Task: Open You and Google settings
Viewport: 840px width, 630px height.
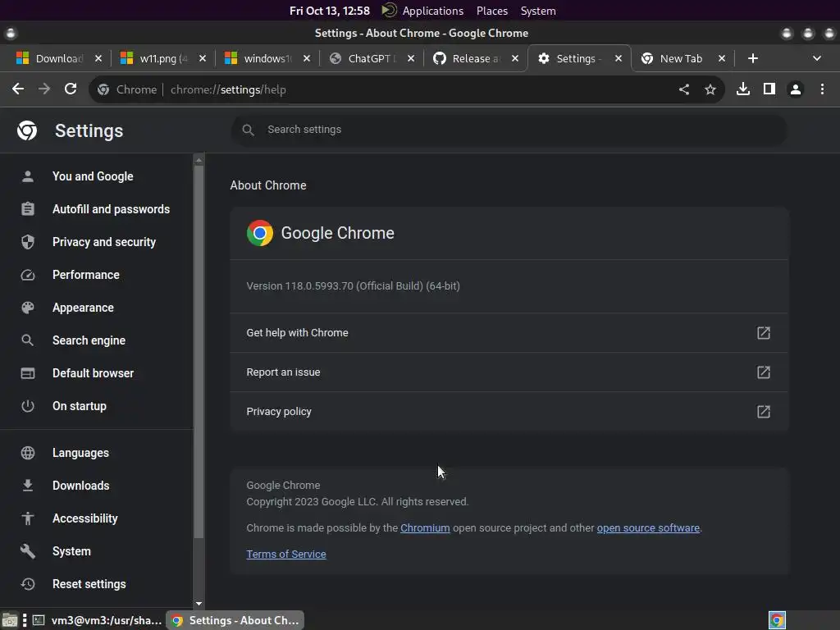Action: point(97,176)
